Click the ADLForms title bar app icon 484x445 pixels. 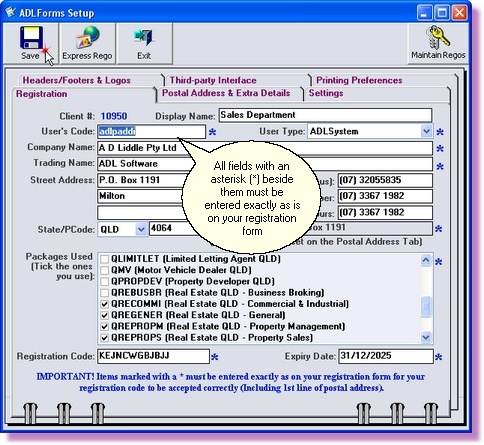click(10, 12)
